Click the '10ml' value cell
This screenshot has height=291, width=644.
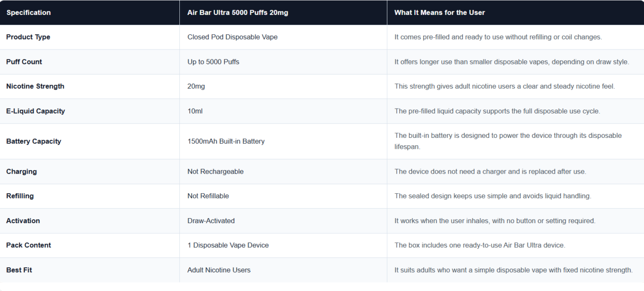tap(195, 111)
